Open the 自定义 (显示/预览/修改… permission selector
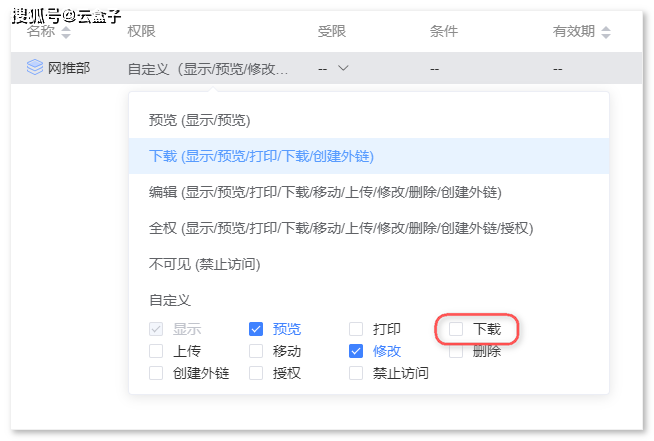The width and height of the screenshot is (654, 441). click(208, 68)
